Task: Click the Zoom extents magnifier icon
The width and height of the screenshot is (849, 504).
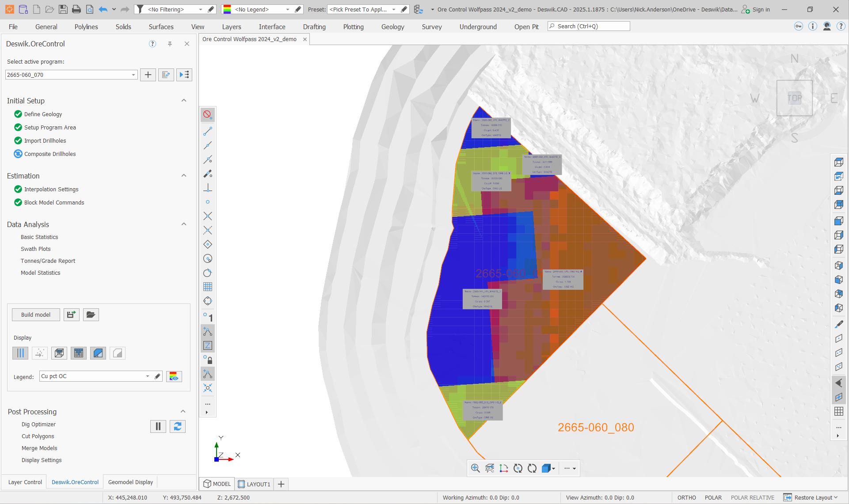Action: pos(475,468)
